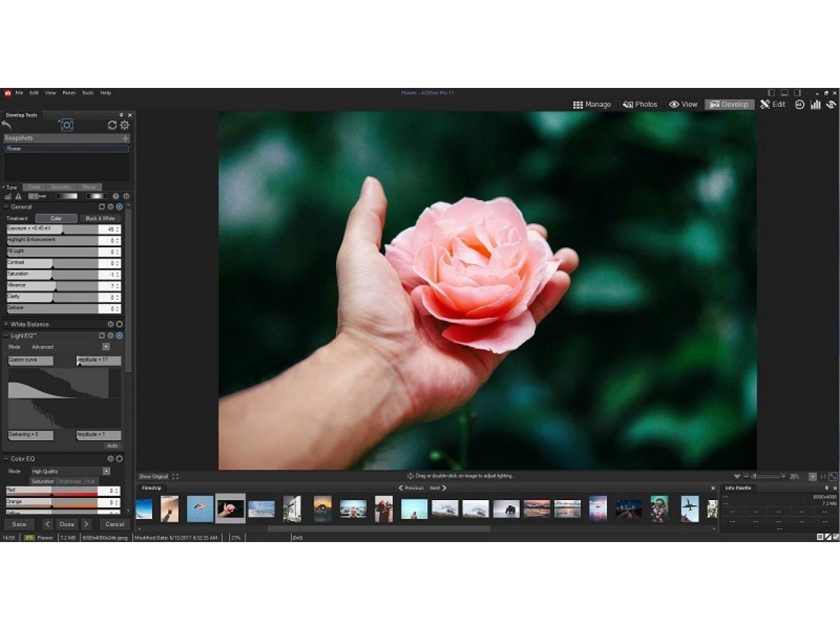
Task: Switch to the Geometry tab
Action: tap(61, 187)
